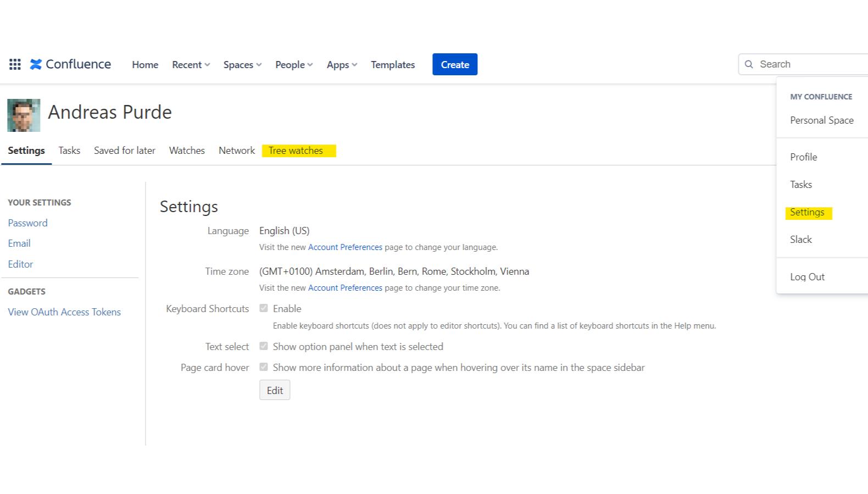Viewport: 868px width, 494px height.
Task: Click Andreas Purde's profile picture
Action: point(24,115)
